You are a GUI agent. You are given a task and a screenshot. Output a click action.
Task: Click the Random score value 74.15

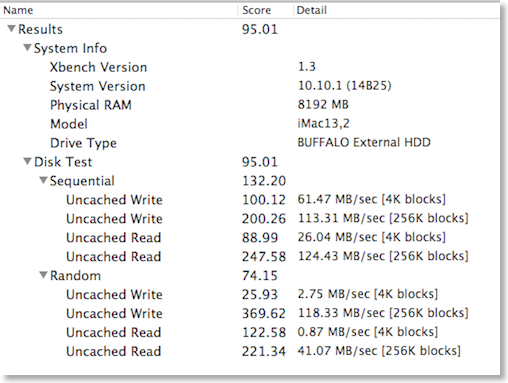260,276
